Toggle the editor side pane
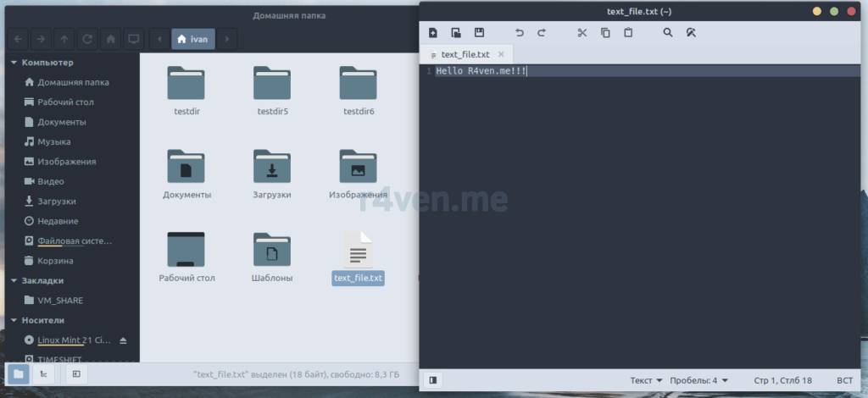This screenshot has height=398, width=868. pos(433,380)
